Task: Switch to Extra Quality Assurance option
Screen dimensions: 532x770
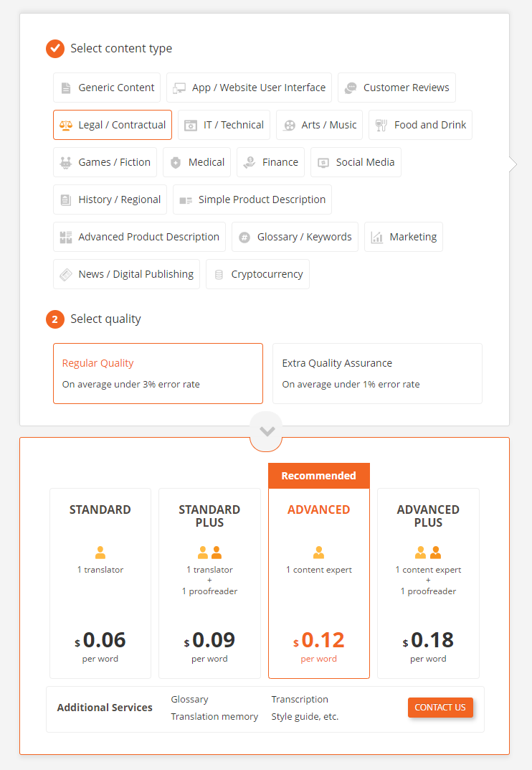Action: [x=377, y=374]
